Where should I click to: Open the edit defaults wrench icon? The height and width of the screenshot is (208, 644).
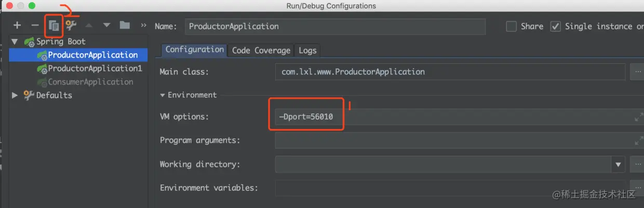pyautogui.click(x=71, y=25)
